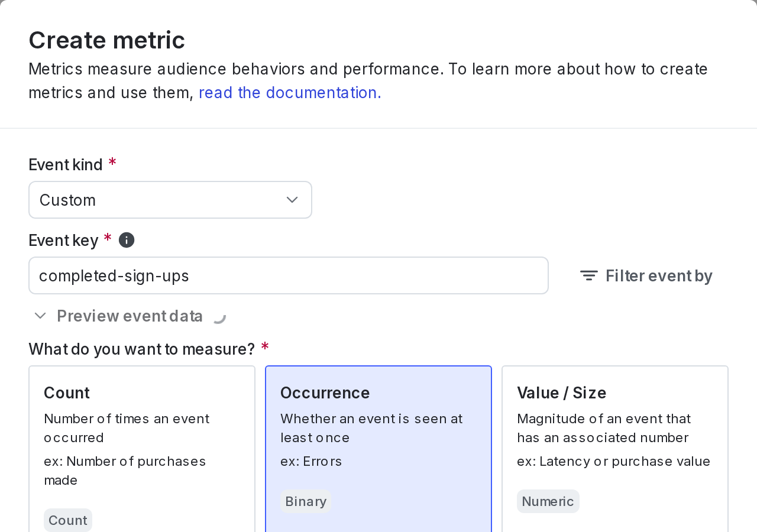
Task: Click the What do you want to measure label
Action: point(142,349)
